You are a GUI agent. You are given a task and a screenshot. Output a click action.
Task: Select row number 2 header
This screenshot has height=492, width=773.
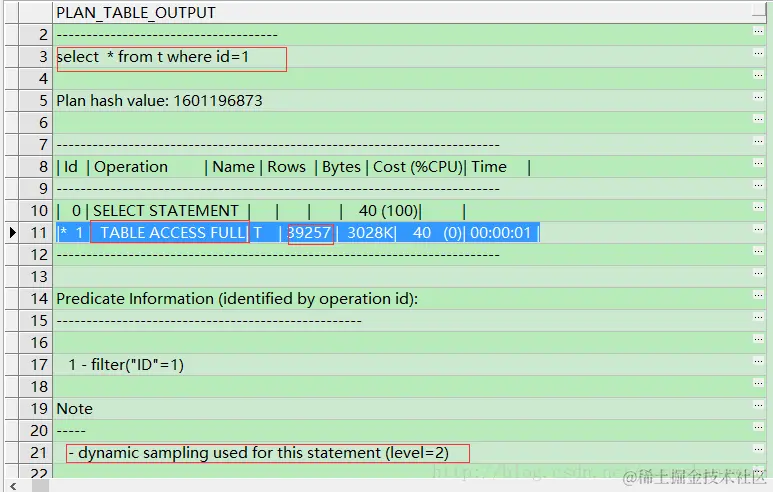click(x=35, y=35)
